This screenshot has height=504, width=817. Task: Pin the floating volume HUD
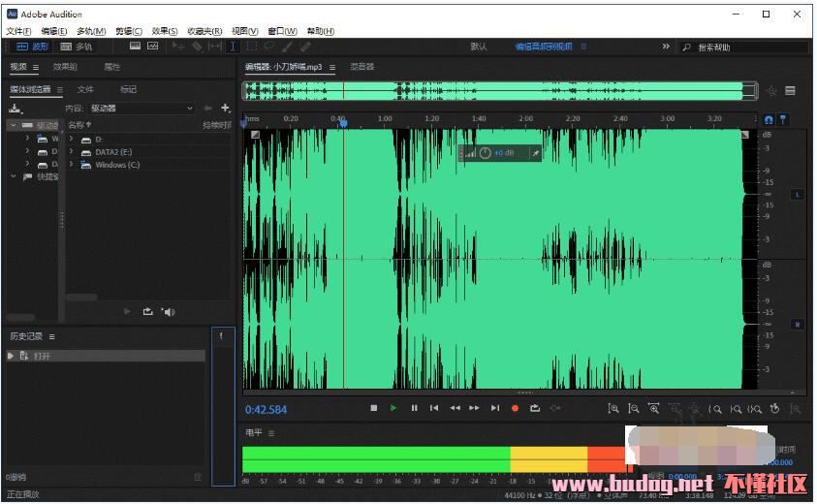point(533,153)
